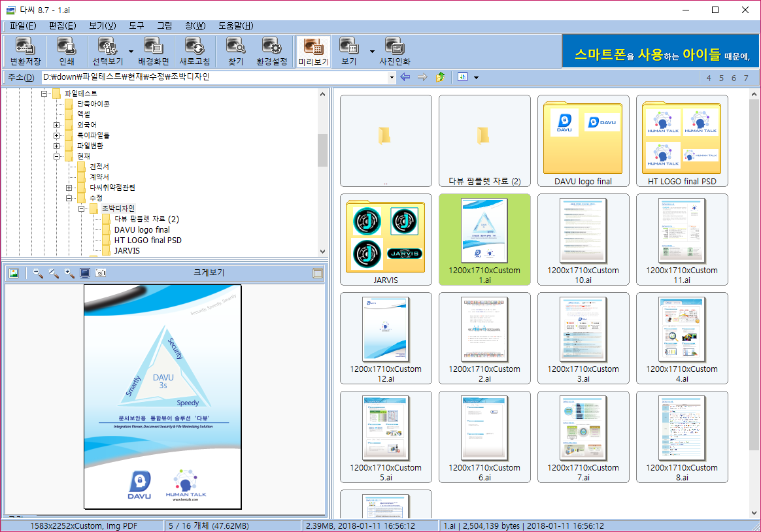Image resolution: width=761 pixels, height=532 pixels.
Task: Click the camera capture icon in preview toolbar
Action: click(101, 273)
